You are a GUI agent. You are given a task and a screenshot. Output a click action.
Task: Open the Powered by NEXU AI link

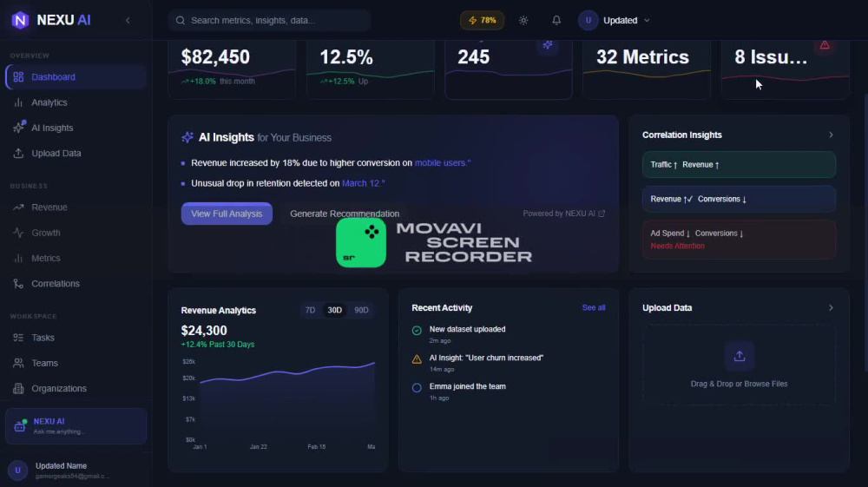click(563, 214)
